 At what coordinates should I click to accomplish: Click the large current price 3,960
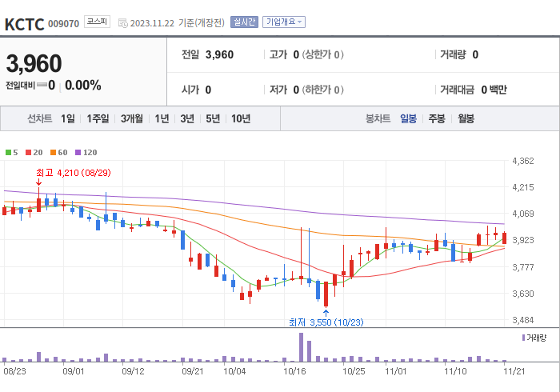click(34, 63)
